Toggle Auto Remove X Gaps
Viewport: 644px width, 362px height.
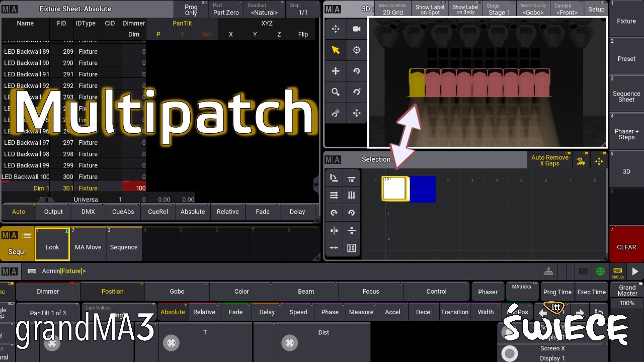550,160
